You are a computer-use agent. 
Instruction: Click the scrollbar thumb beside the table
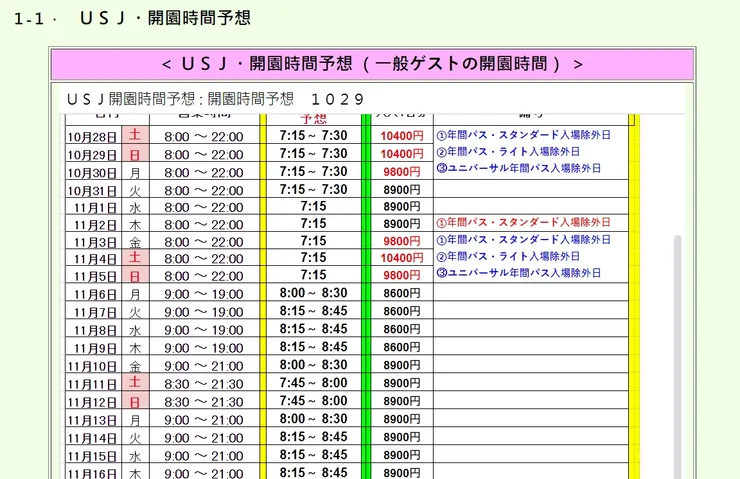coord(678,357)
